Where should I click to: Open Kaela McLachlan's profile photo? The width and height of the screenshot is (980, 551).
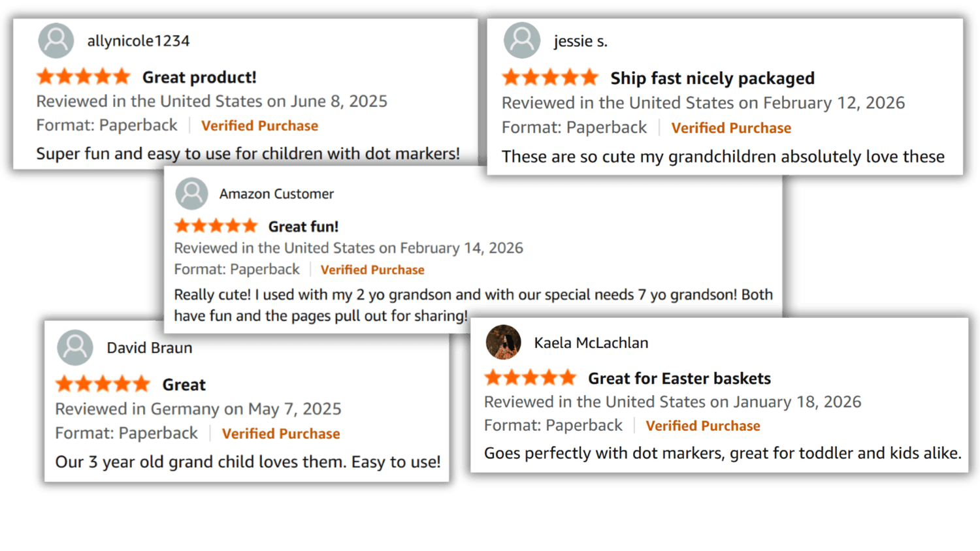tap(503, 342)
